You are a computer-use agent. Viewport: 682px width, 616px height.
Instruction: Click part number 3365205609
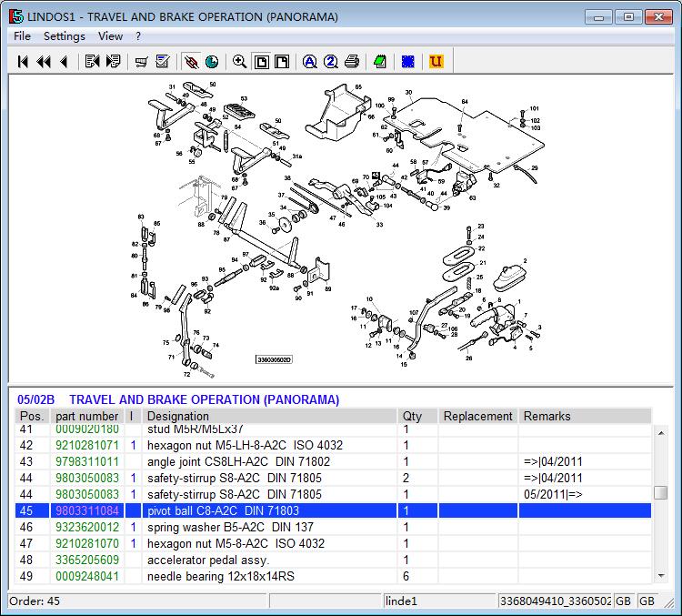point(87,560)
